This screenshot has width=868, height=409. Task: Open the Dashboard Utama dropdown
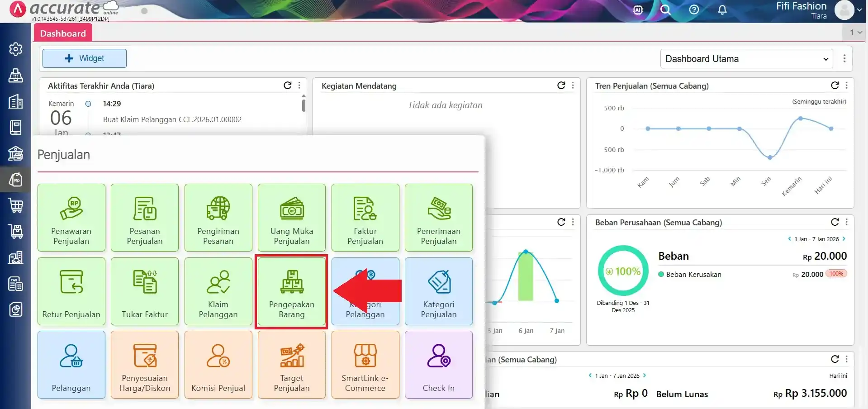point(746,59)
